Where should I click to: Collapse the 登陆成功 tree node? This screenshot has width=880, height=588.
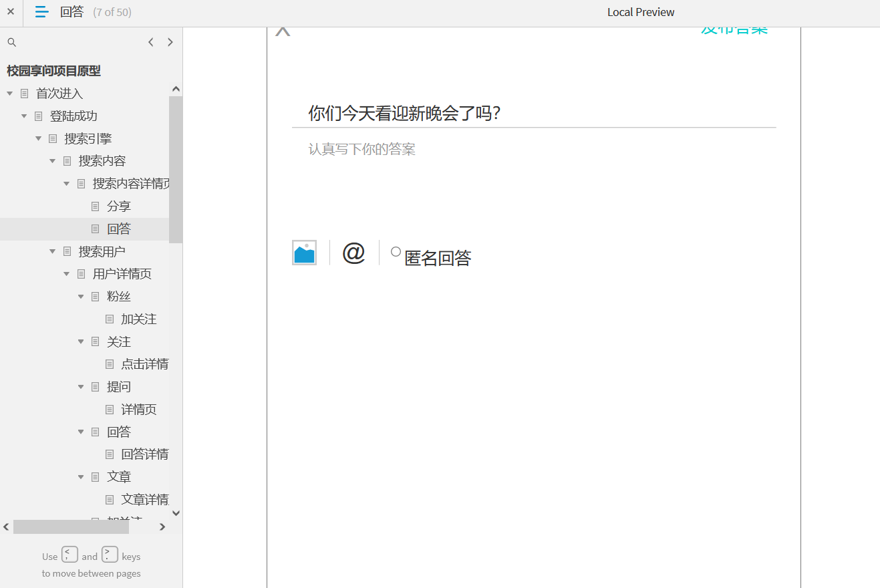24,116
